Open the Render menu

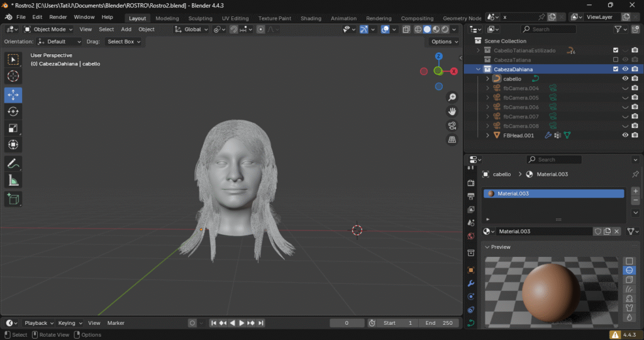tap(58, 17)
